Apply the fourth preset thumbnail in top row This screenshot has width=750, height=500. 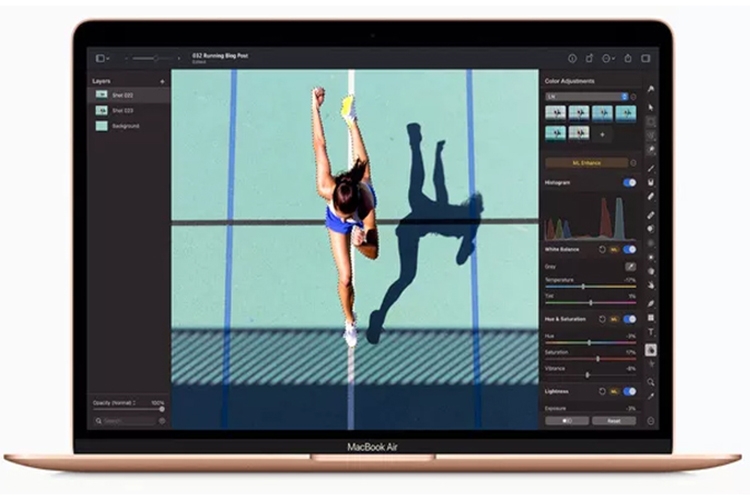coord(626,113)
